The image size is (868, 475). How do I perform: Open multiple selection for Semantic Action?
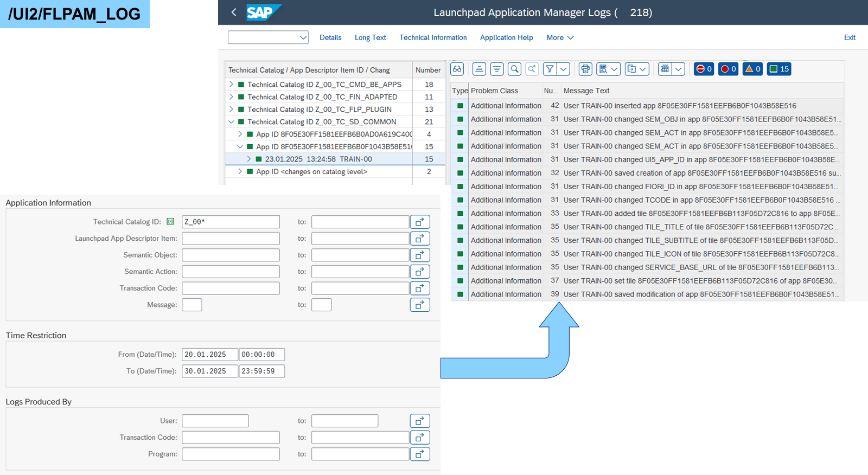(x=420, y=272)
